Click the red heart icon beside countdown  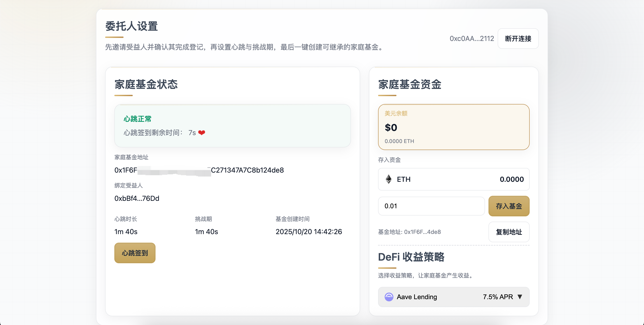202,132
